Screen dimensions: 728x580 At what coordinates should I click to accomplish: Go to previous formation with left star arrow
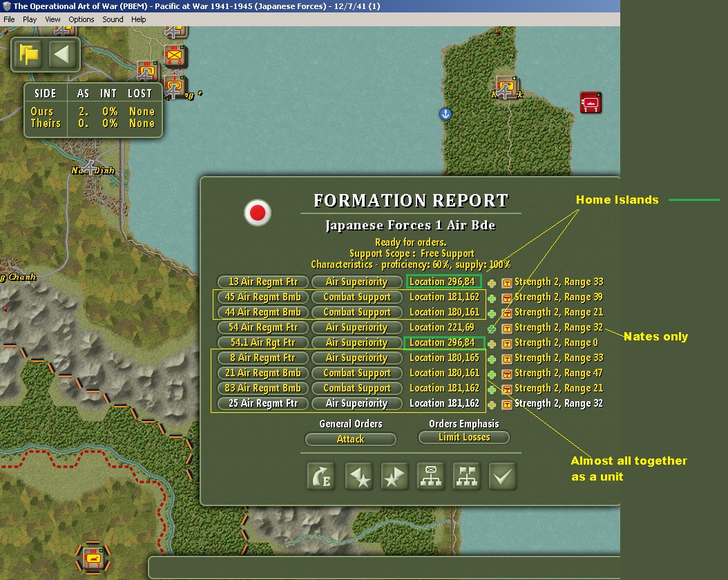359,476
